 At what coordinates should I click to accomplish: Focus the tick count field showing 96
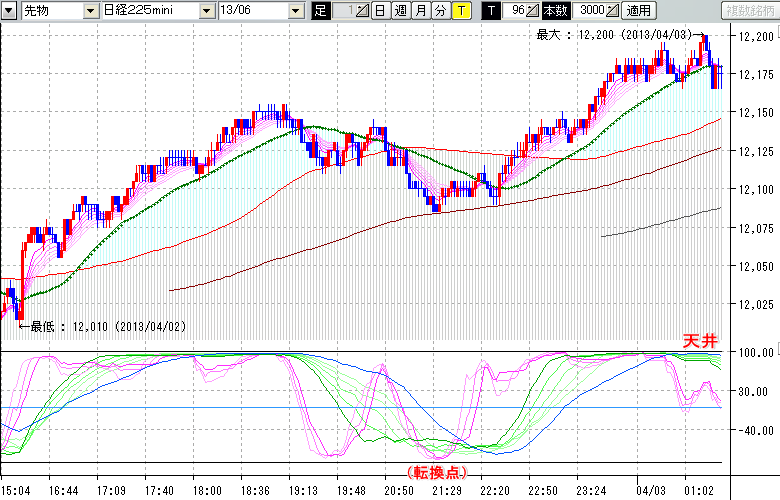coord(514,11)
